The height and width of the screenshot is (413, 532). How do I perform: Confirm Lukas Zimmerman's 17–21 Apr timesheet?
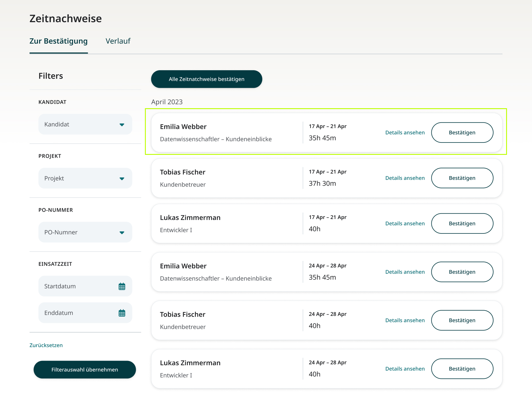tap(462, 223)
